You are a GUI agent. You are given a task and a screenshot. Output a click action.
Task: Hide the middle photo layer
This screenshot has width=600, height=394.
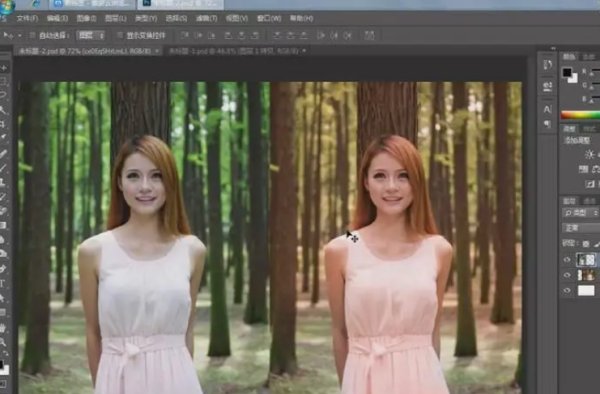(567, 275)
